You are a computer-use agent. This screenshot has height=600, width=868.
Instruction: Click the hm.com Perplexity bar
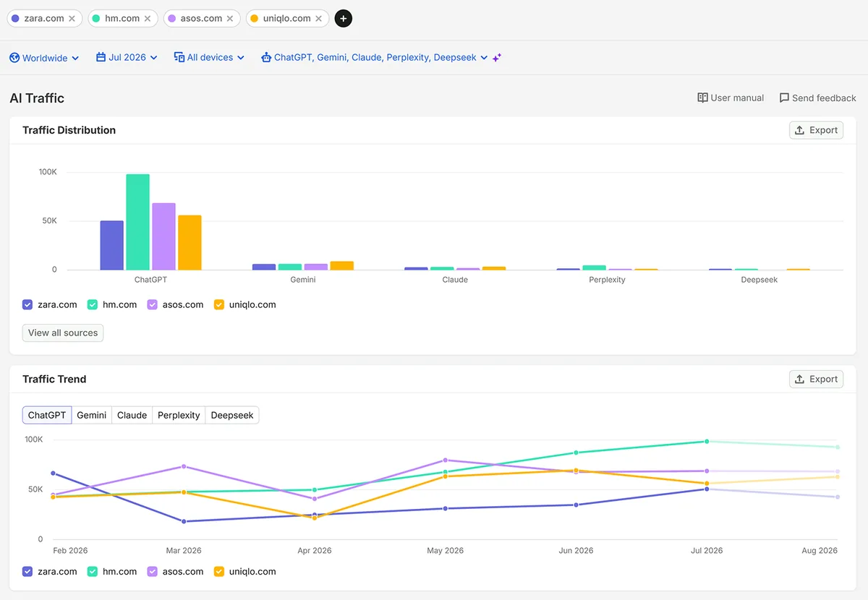coord(595,267)
